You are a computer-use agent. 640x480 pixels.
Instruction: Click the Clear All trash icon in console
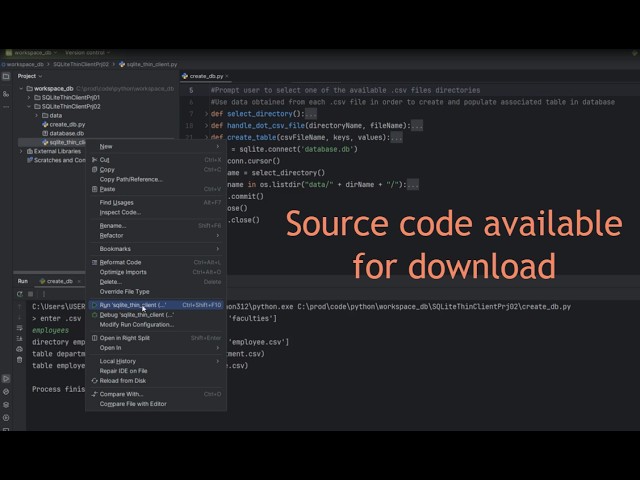[20, 360]
